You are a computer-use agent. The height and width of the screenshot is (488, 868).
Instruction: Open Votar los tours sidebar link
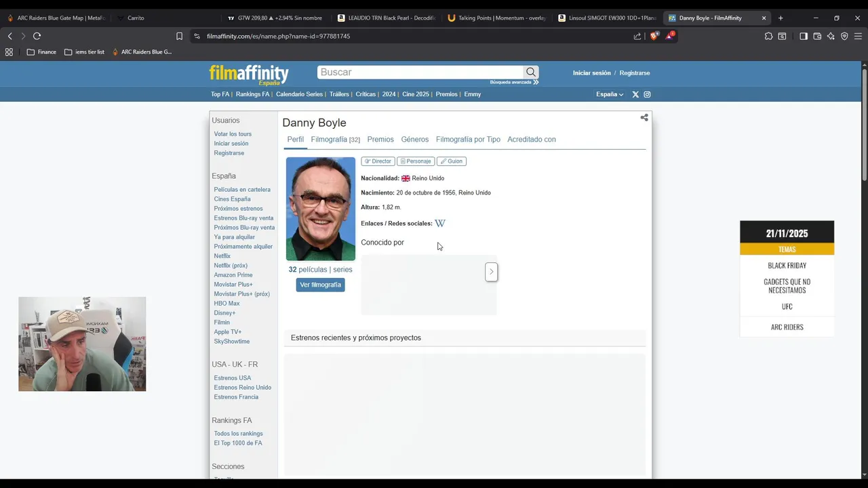coord(233,134)
